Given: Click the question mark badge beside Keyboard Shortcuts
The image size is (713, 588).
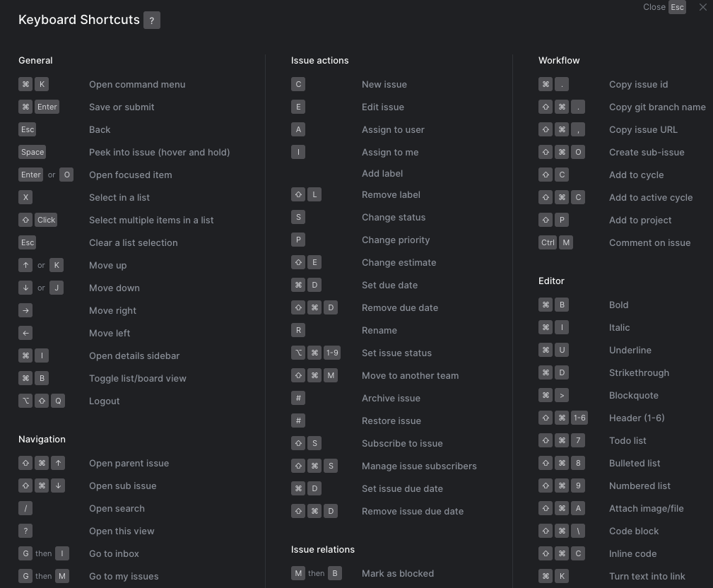Looking at the screenshot, I should [x=152, y=20].
